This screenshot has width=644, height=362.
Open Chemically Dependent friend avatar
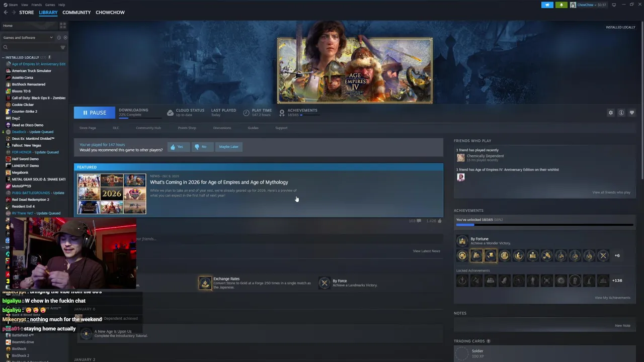coord(460,158)
